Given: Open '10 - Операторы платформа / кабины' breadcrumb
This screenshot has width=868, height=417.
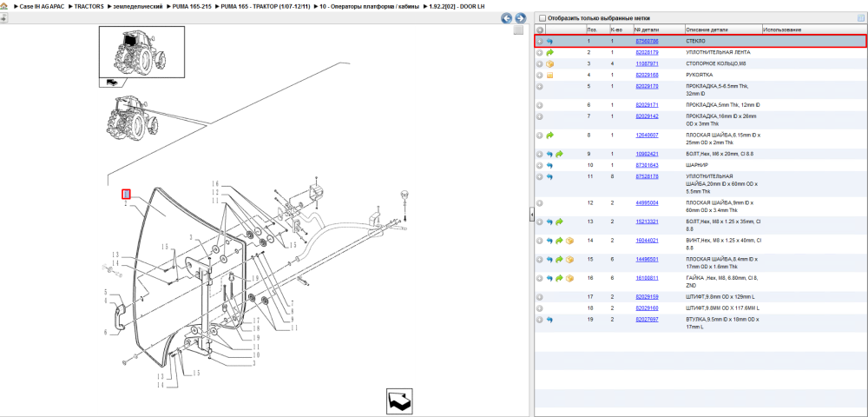Looking at the screenshot, I should click(369, 6).
